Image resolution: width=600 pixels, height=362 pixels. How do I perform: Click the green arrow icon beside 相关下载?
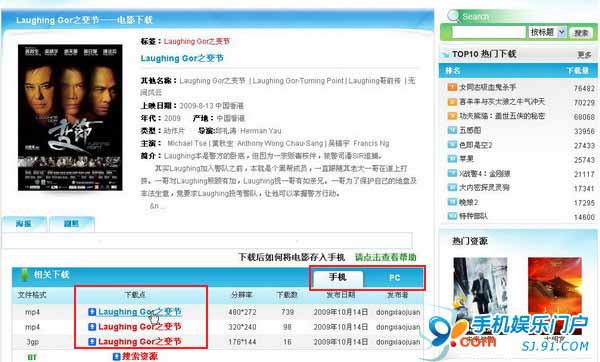tap(24, 274)
